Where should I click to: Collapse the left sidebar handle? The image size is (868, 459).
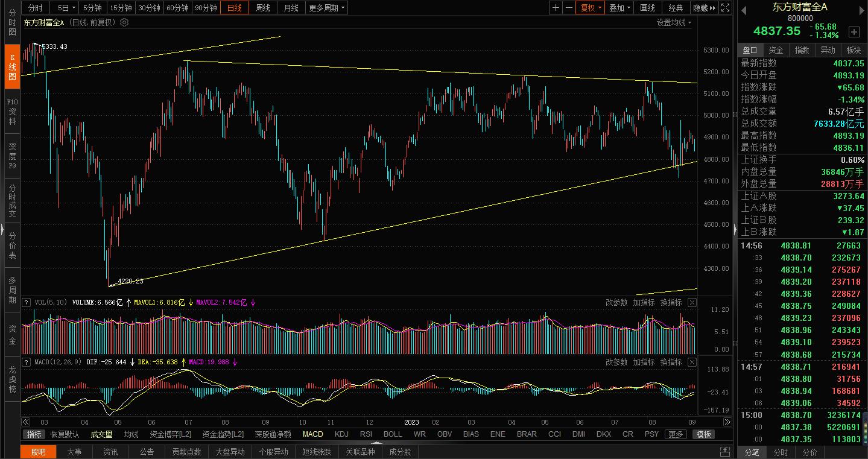coord(2,230)
